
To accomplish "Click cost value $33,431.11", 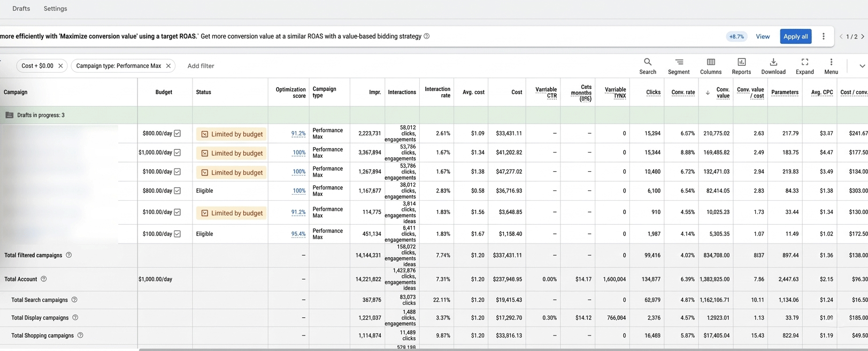I will (509, 133).
